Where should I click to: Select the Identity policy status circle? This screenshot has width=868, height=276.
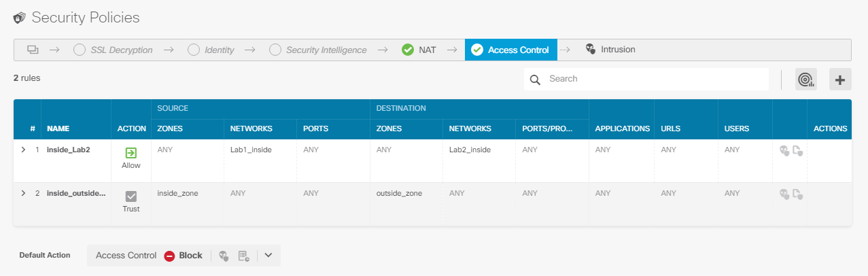point(194,50)
